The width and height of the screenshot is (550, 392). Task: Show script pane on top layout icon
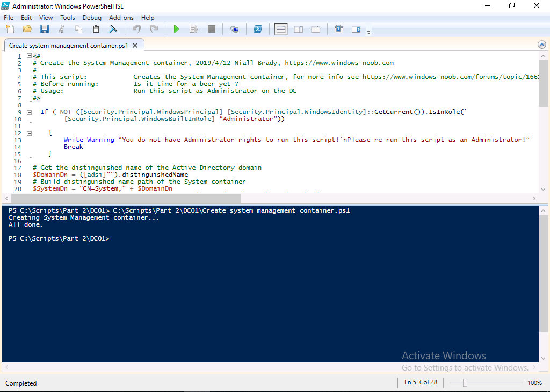point(281,29)
